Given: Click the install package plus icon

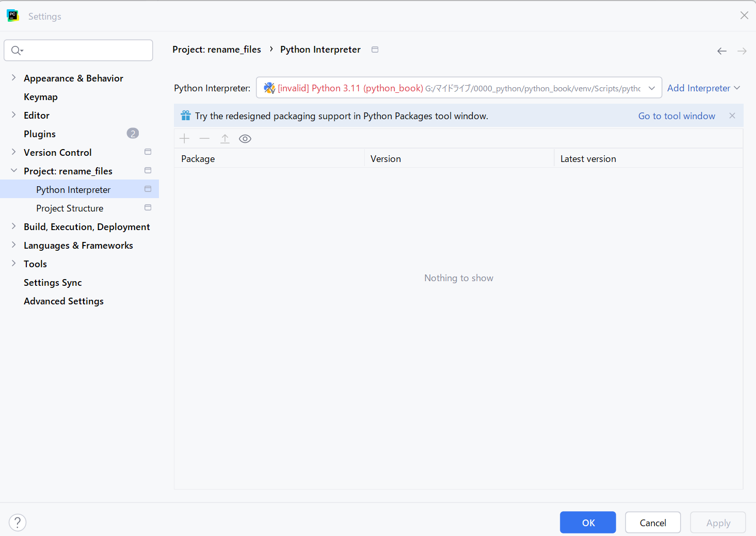Looking at the screenshot, I should coord(184,139).
